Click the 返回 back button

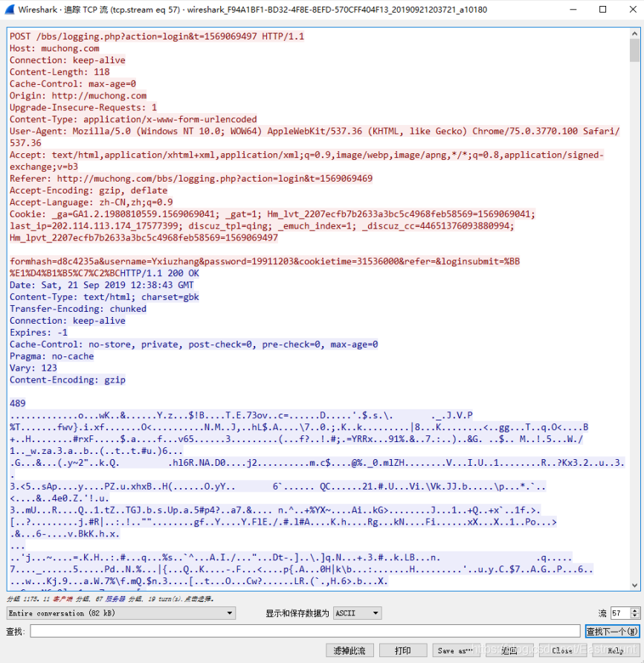(x=509, y=650)
